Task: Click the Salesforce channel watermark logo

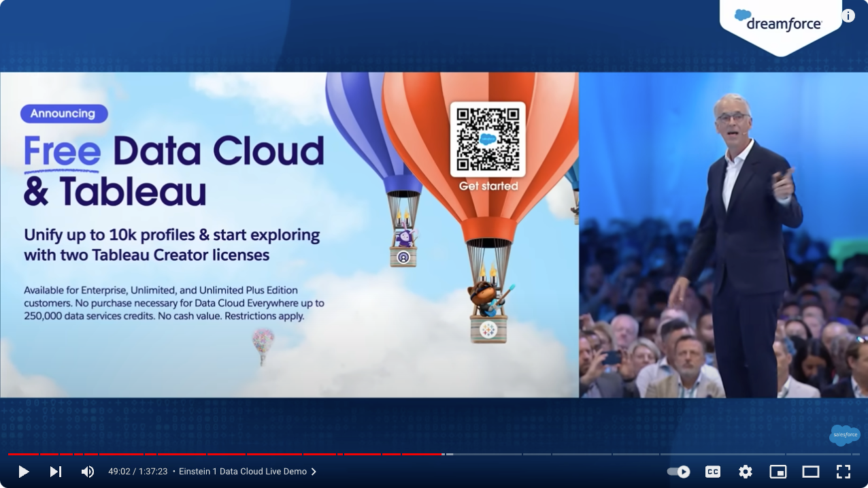Action: [x=844, y=435]
